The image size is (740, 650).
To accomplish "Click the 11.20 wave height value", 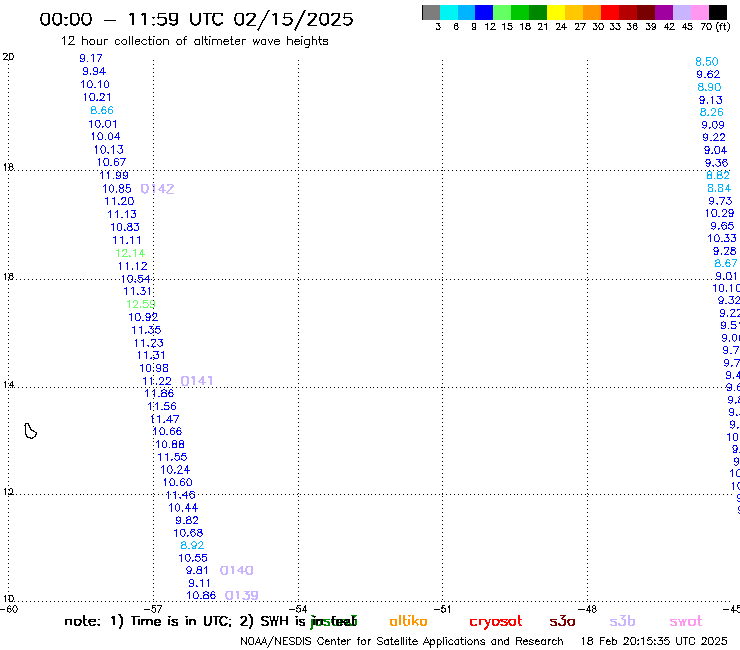I will [x=119, y=201].
